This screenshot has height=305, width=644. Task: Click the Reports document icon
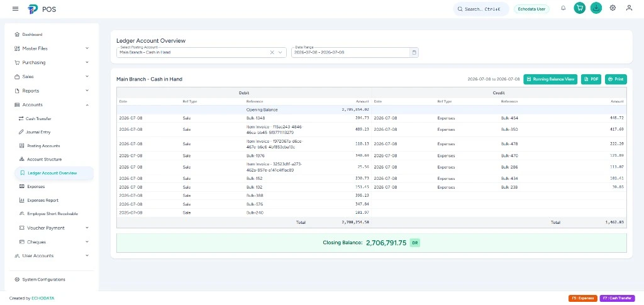17,91
